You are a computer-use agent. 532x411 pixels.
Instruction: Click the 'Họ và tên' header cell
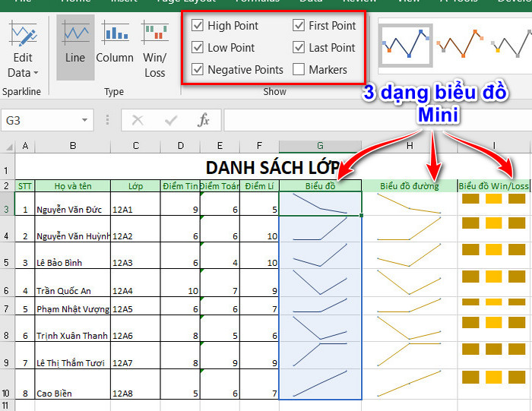click(x=73, y=186)
